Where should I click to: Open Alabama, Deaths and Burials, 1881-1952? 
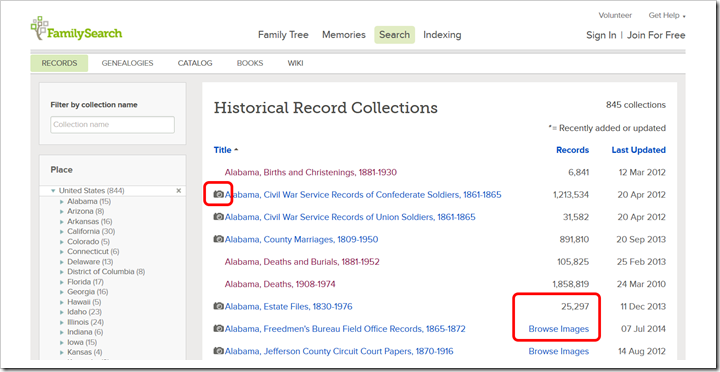click(302, 262)
